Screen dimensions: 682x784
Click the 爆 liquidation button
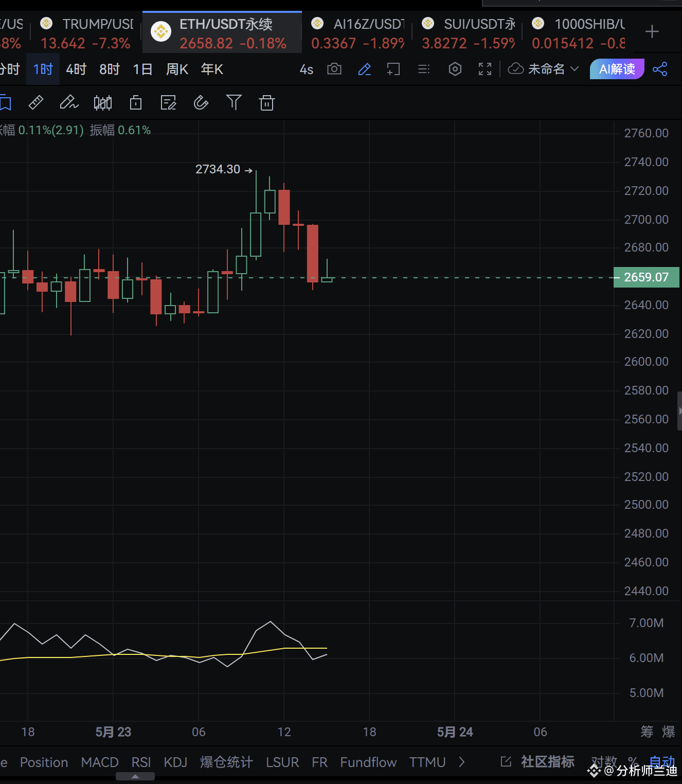(668, 732)
